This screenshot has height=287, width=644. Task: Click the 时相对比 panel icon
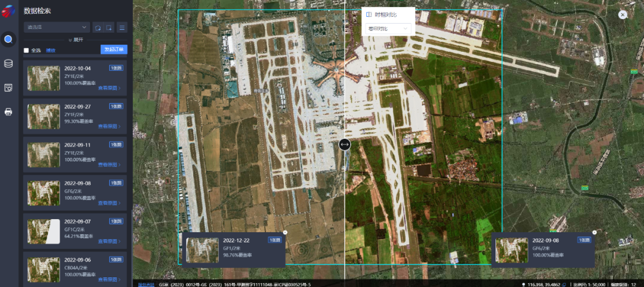[x=369, y=14]
